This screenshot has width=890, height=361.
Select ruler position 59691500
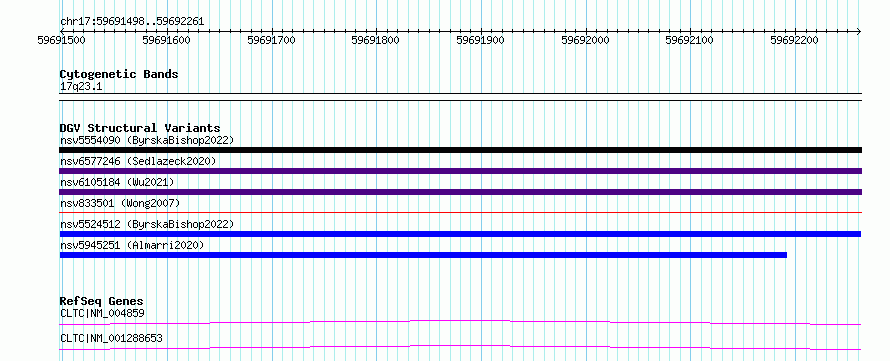coord(61,40)
